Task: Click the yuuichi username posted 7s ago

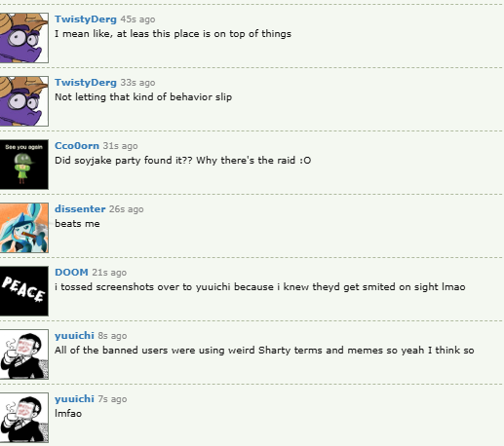Action: (74, 399)
